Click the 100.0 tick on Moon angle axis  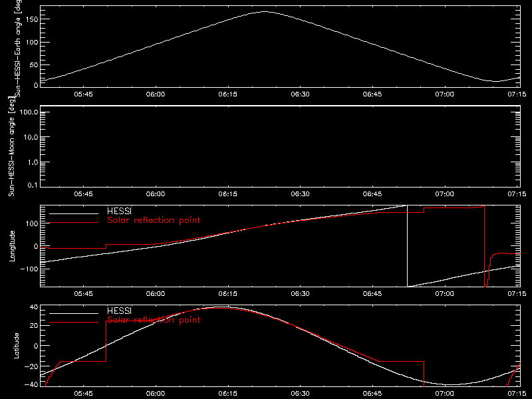pos(29,112)
